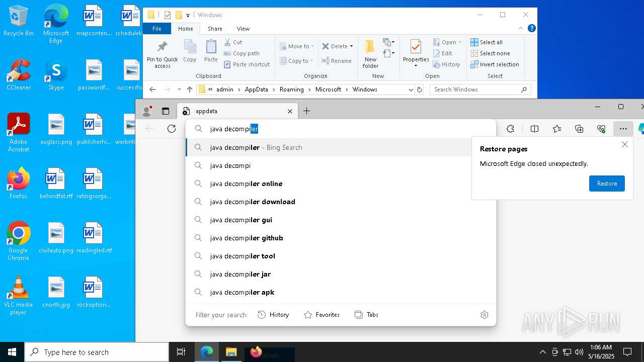Click Edit in the Open group
Screen dimensions: 644x362
(442, 53)
